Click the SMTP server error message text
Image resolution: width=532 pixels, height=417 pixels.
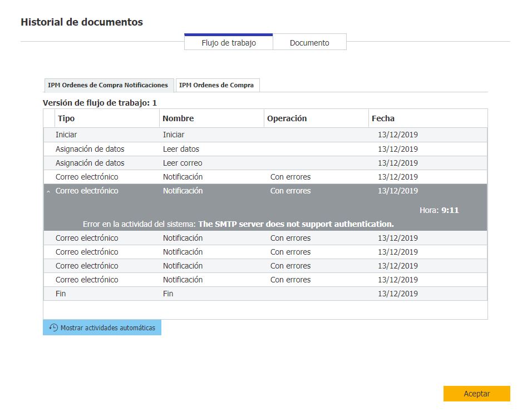pos(295,224)
